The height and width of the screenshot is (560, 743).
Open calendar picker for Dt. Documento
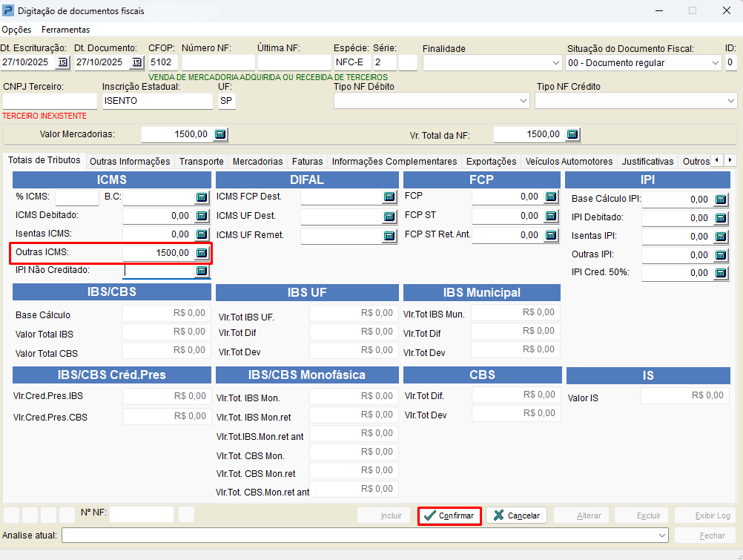coord(136,62)
